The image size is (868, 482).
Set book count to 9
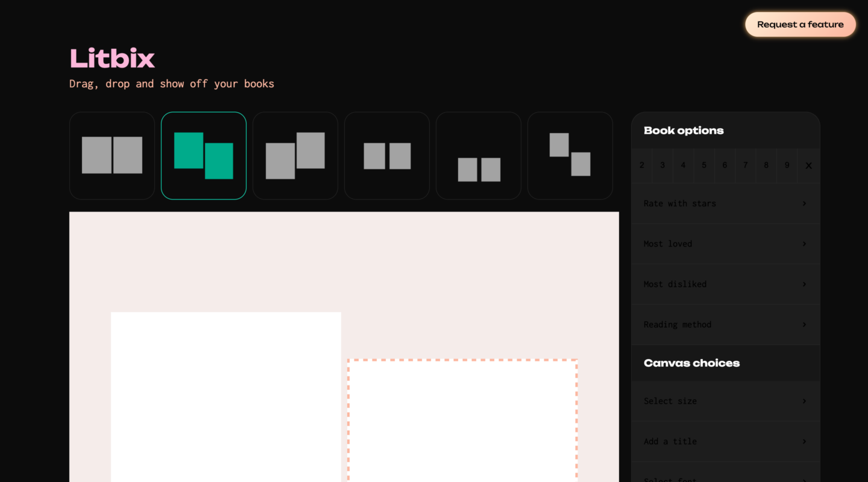(x=787, y=165)
